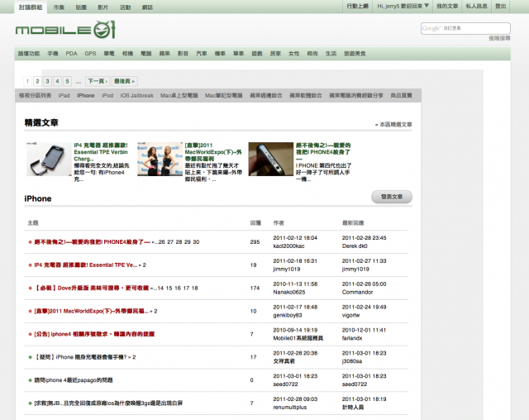Open thread 'IP4 充電器 Essential TPE Ve...'

(86, 265)
